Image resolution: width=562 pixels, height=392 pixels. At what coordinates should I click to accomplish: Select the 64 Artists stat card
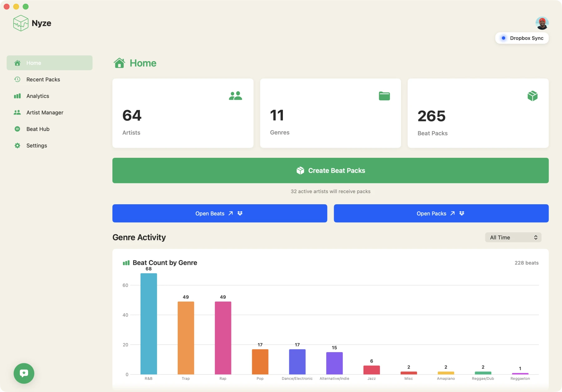point(183,113)
